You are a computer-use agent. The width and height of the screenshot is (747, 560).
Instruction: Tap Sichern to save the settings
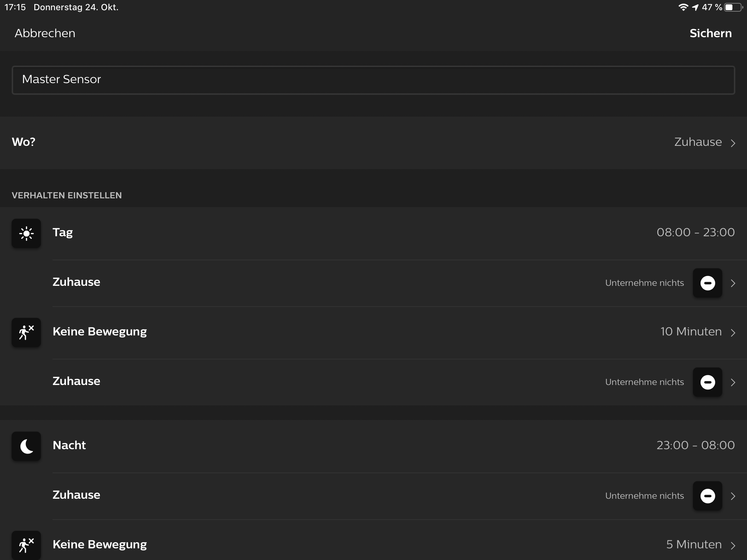pyautogui.click(x=711, y=33)
